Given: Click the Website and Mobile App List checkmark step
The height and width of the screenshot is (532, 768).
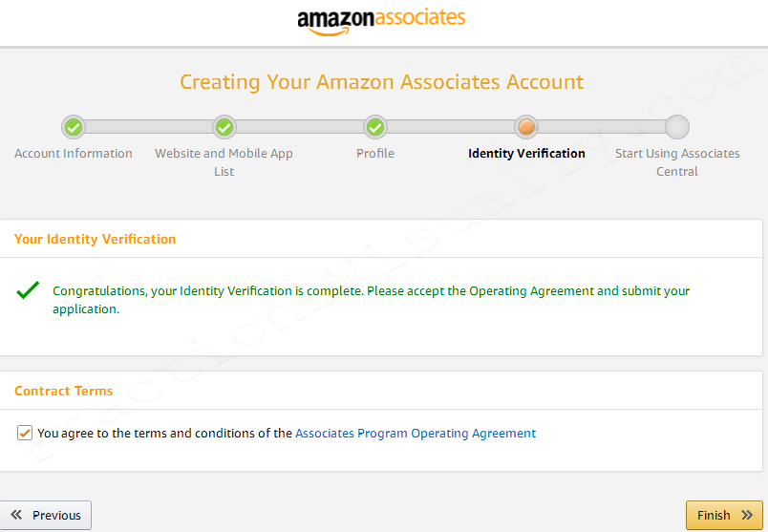Looking at the screenshot, I should tap(224, 127).
